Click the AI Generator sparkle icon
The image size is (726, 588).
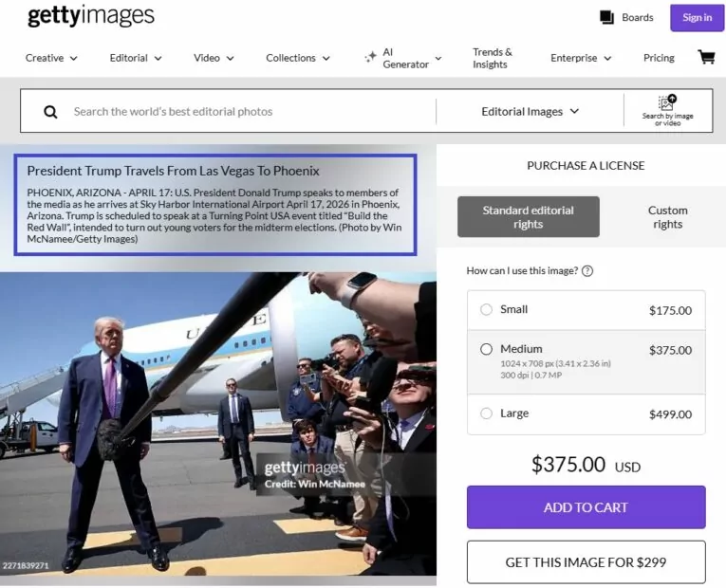[x=370, y=57]
